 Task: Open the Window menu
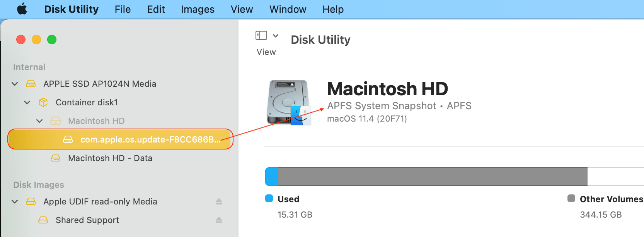[x=288, y=9]
